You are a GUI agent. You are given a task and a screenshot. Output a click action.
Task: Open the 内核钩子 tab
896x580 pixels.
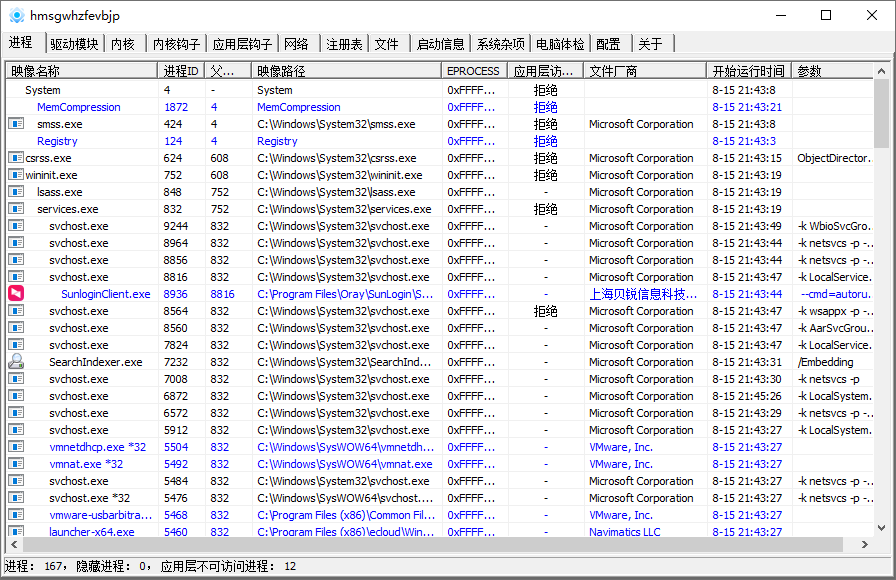177,44
